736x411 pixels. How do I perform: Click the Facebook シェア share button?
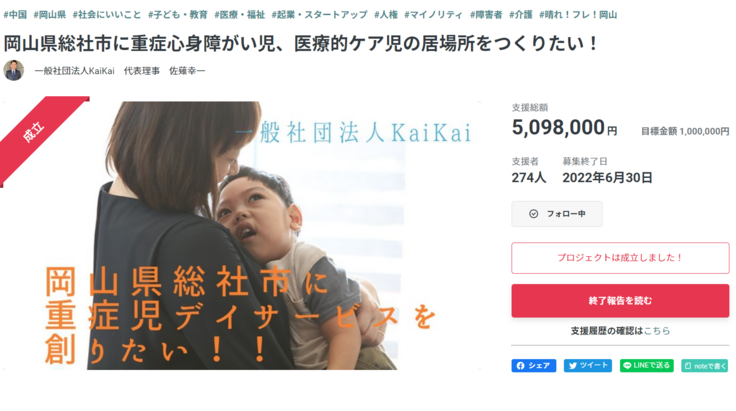[534, 365]
